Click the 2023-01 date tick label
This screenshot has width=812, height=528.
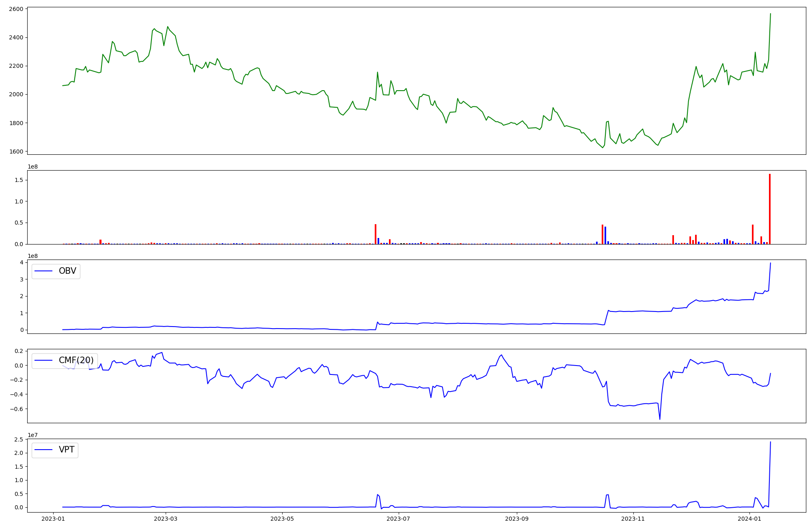pyautogui.click(x=53, y=519)
